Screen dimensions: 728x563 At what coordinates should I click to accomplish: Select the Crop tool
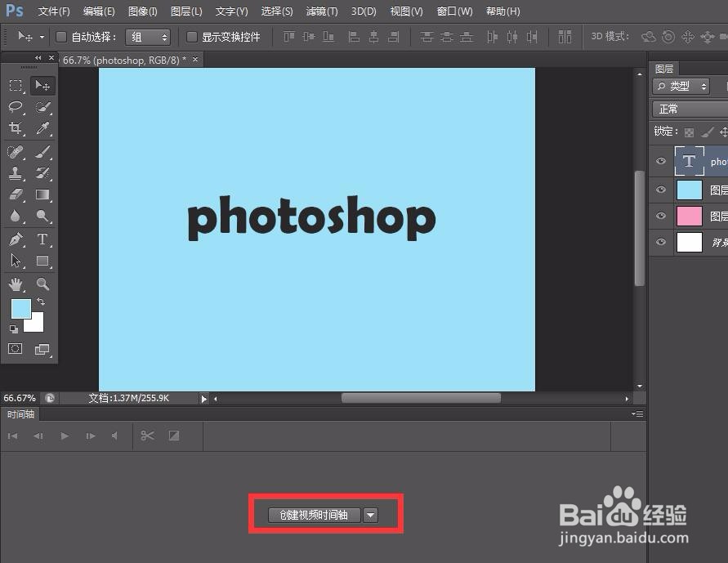click(16, 127)
